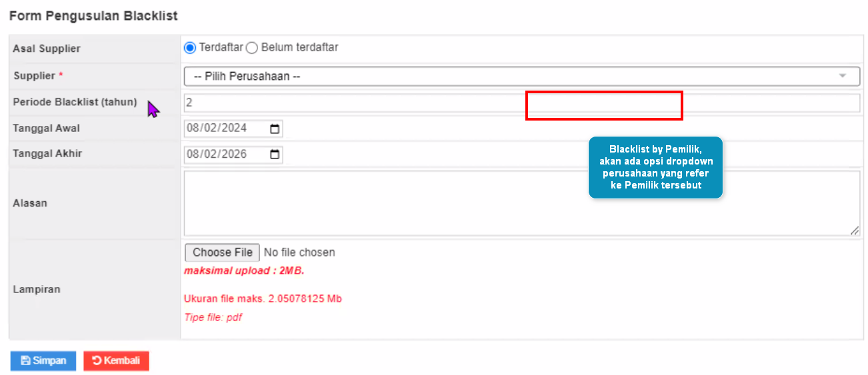Click the 'Form Pengusulan Blacklist' heading

point(93,16)
